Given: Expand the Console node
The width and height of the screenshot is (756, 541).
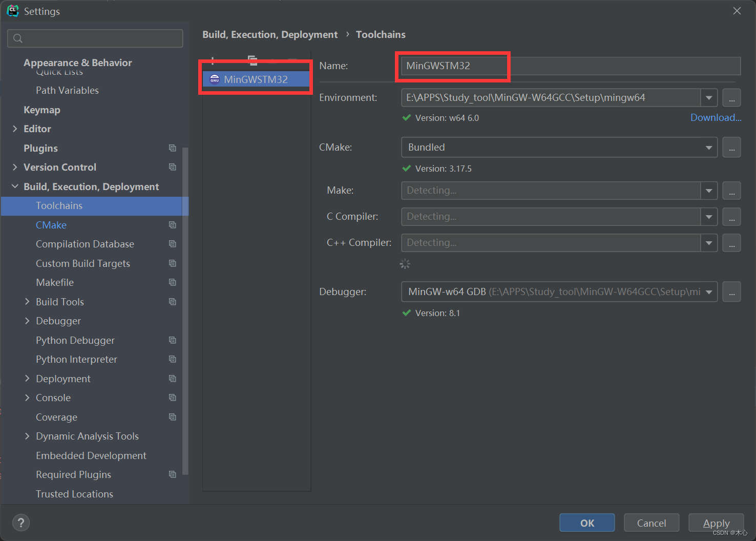Looking at the screenshot, I should [27, 398].
